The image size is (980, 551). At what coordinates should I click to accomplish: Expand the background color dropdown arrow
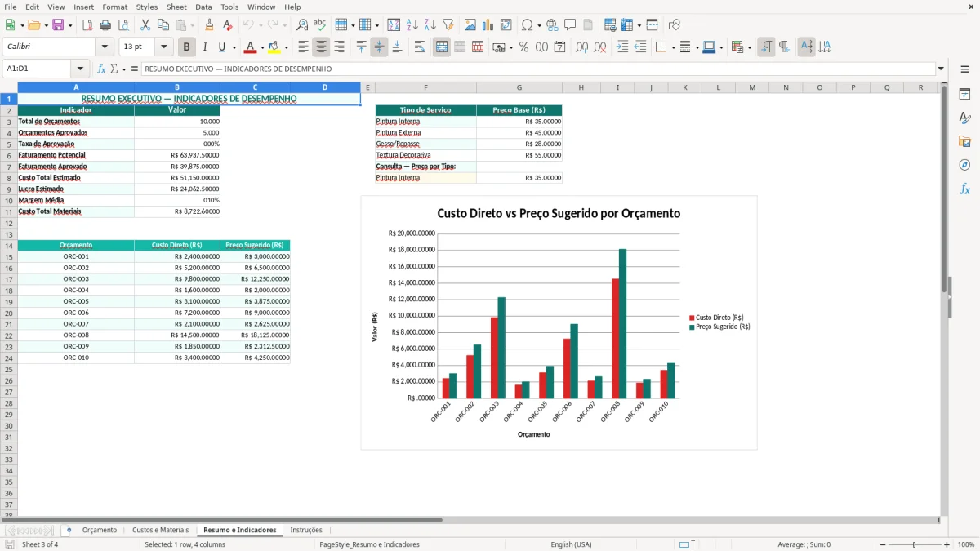click(x=286, y=47)
